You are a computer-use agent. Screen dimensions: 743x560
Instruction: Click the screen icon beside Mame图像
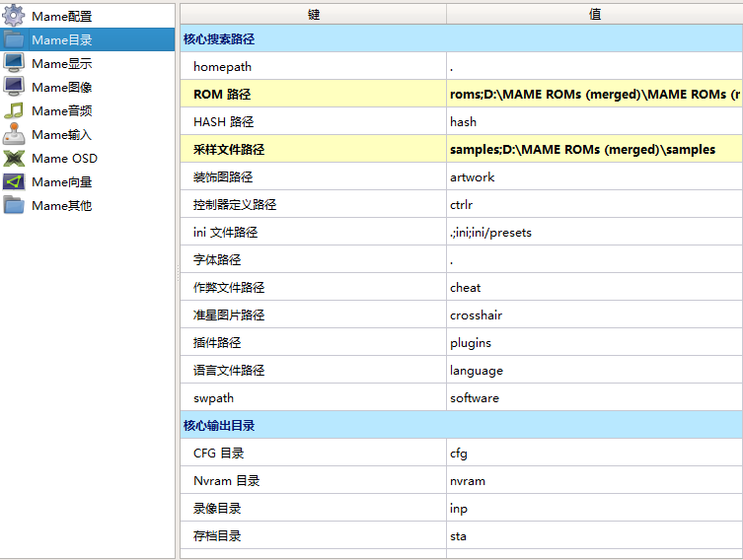pyautogui.click(x=13, y=87)
